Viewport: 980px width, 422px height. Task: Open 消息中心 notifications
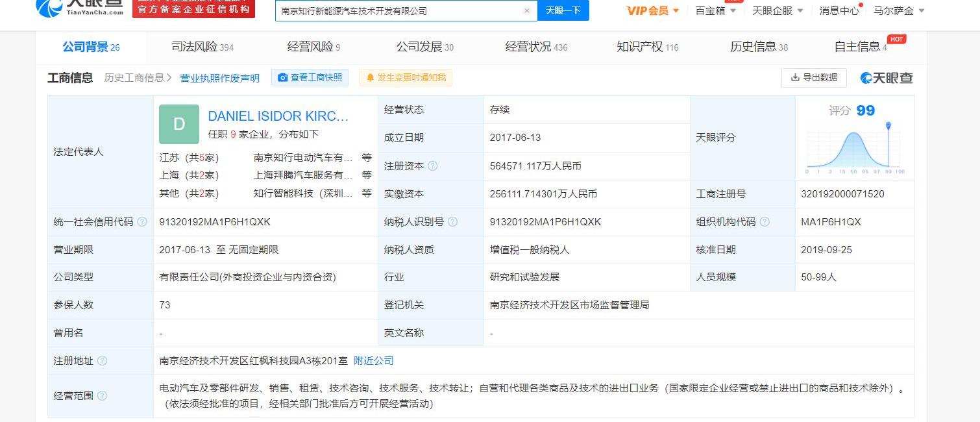click(x=839, y=10)
